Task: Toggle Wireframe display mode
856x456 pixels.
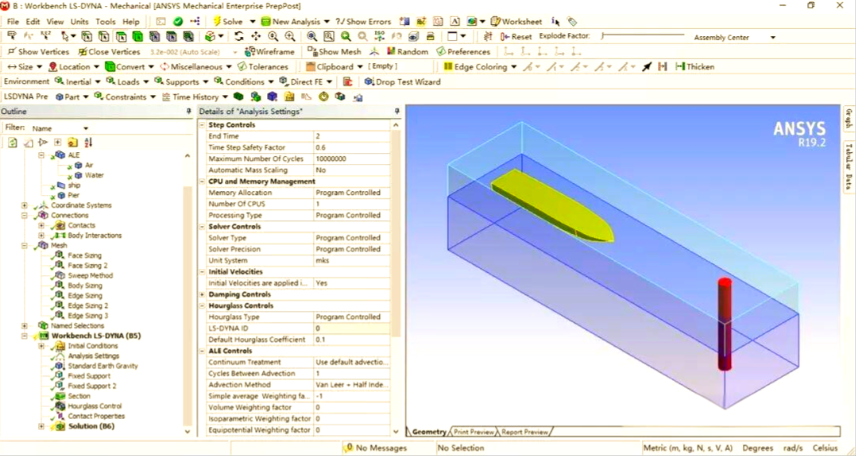Action: tap(270, 51)
